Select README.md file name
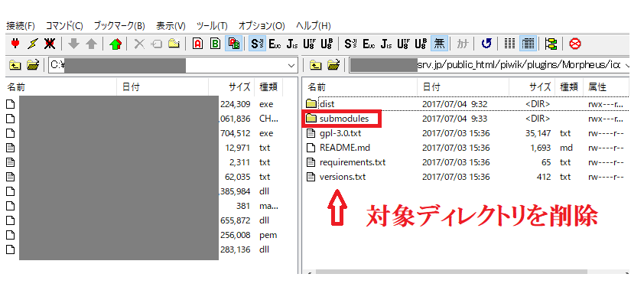 click(345, 148)
